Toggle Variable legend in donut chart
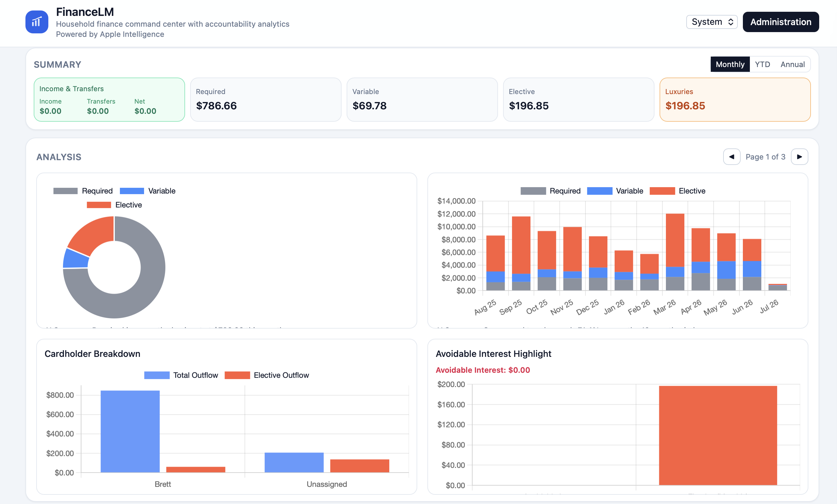 (148, 191)
